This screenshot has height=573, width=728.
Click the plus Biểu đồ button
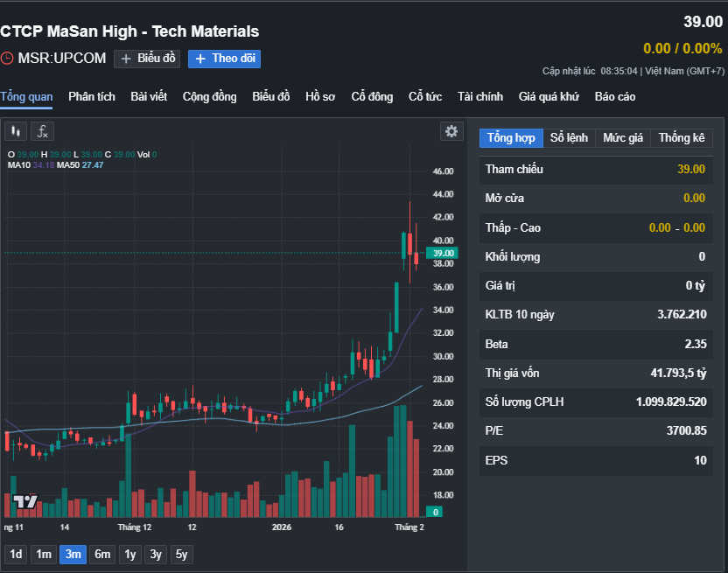point(147,59)
